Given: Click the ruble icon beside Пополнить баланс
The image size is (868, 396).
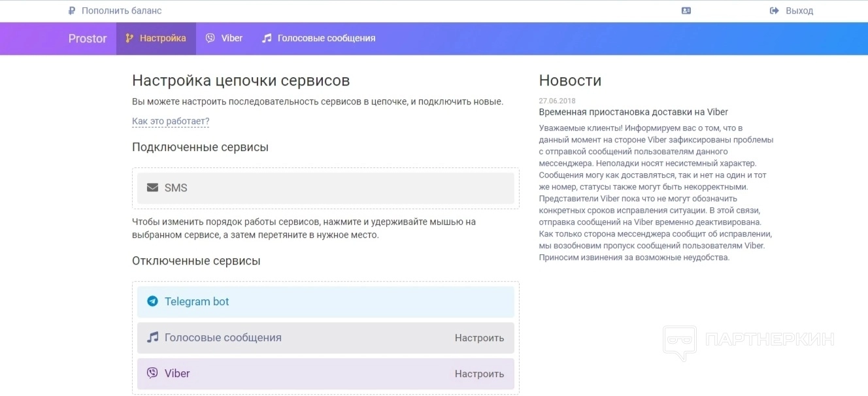Looking at the screenshot, I should pyautogui.click(x=71, y=10).
